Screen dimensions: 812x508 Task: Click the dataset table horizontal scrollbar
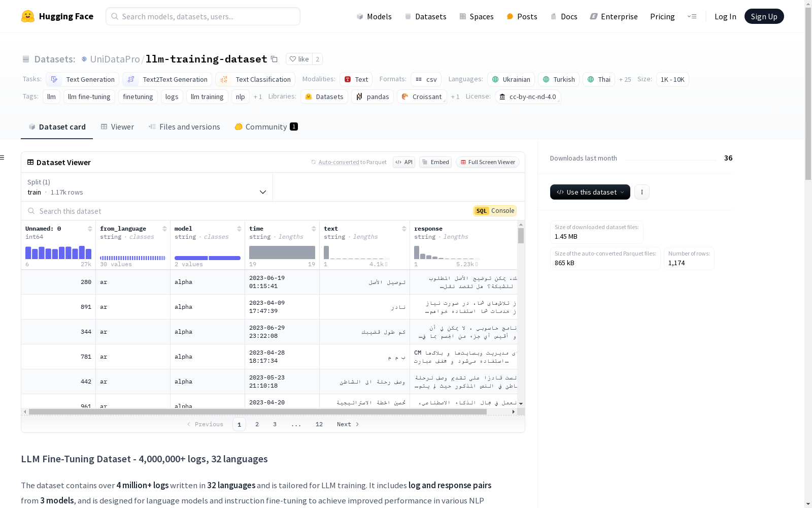pos(258,411)
